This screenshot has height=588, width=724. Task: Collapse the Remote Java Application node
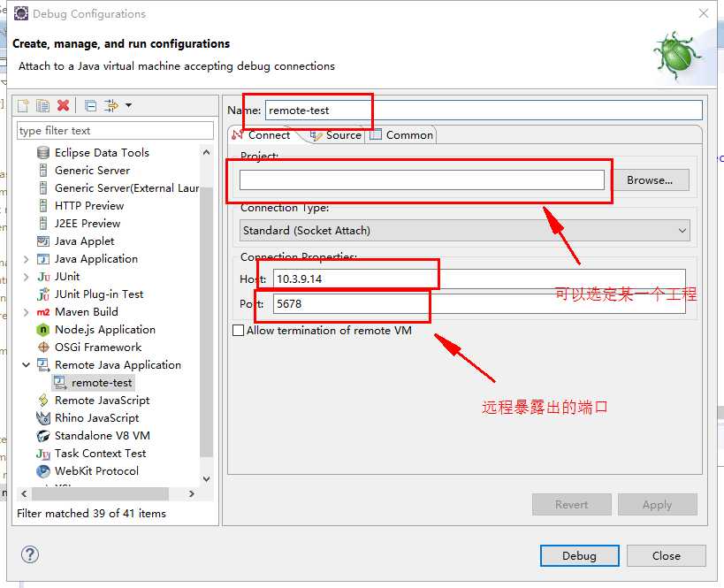[x=27, y=365]
